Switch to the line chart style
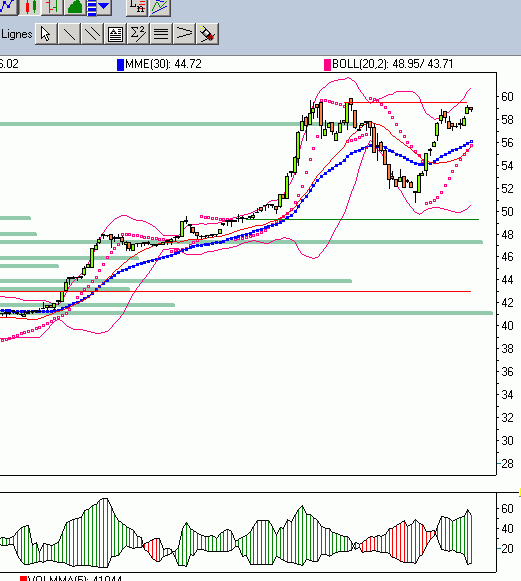This screenshot has width=521, height=581. (8, 7)
